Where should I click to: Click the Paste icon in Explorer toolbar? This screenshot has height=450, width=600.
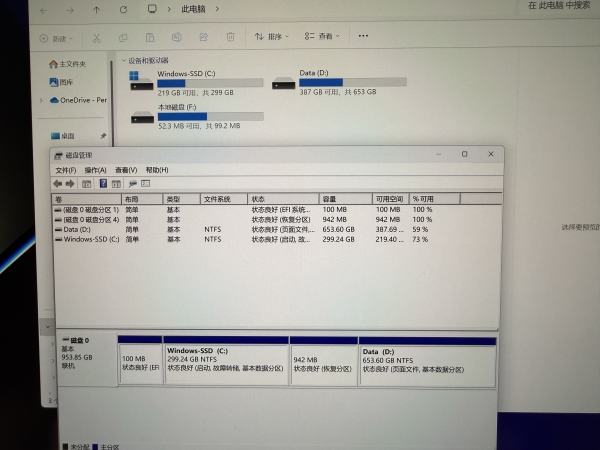click(x=150, y=37)
